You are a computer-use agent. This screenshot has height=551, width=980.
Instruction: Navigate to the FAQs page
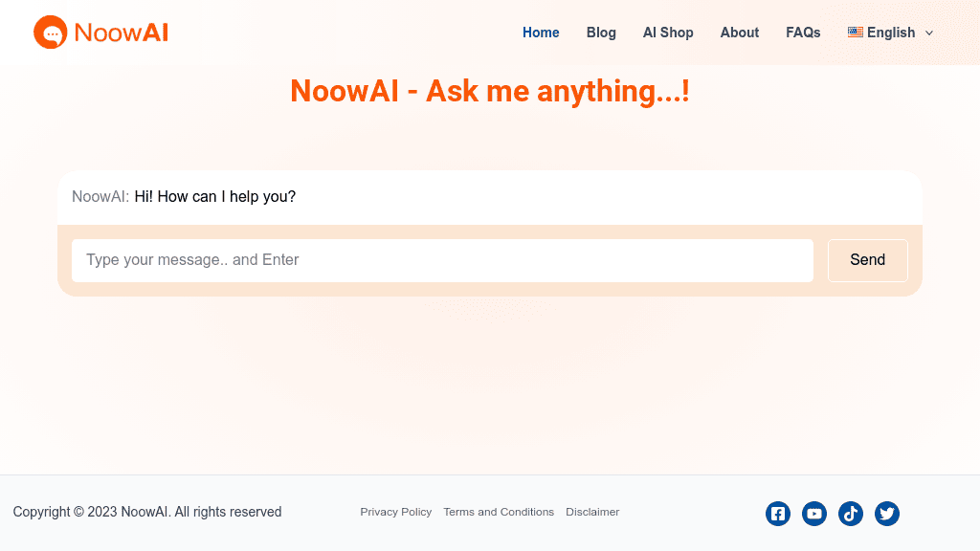pyautogui.click(x=803, y=32)
